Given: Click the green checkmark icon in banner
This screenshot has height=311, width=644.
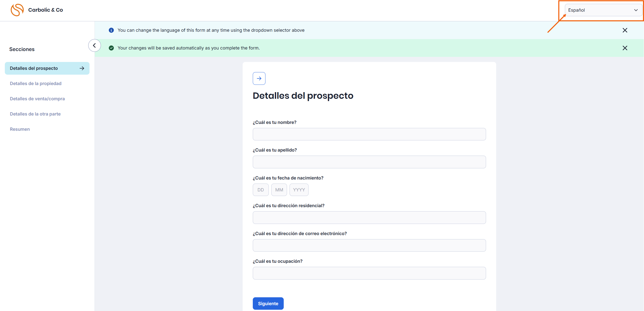Looking at the screenshot, I should click(111, 48).
